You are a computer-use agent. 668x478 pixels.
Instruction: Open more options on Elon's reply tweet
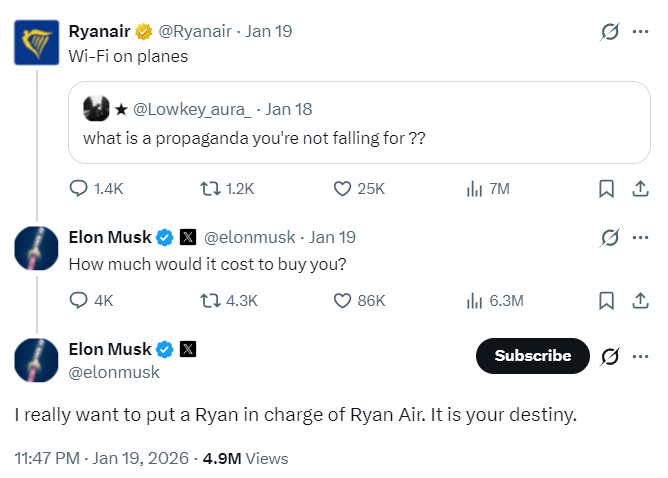(640, 238)
